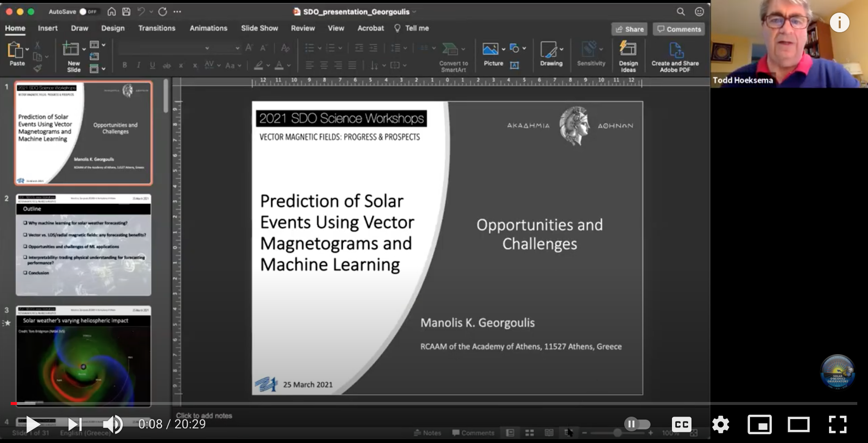This screenshot has width=868, height=443.
Task: Adjust the PowerPoint zoom slider
Action: coord(617,433)
